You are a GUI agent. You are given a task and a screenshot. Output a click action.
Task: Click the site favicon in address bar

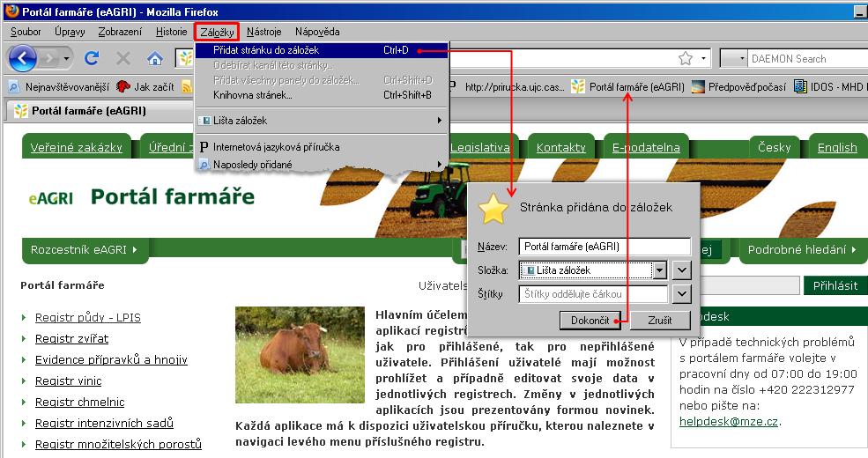[184, 58]
